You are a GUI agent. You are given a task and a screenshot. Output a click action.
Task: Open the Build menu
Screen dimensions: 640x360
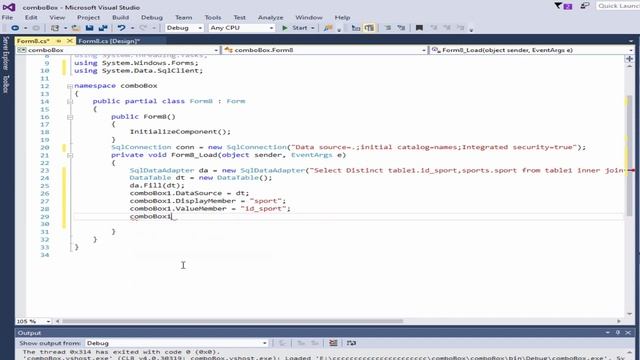(x=120, y=18)
